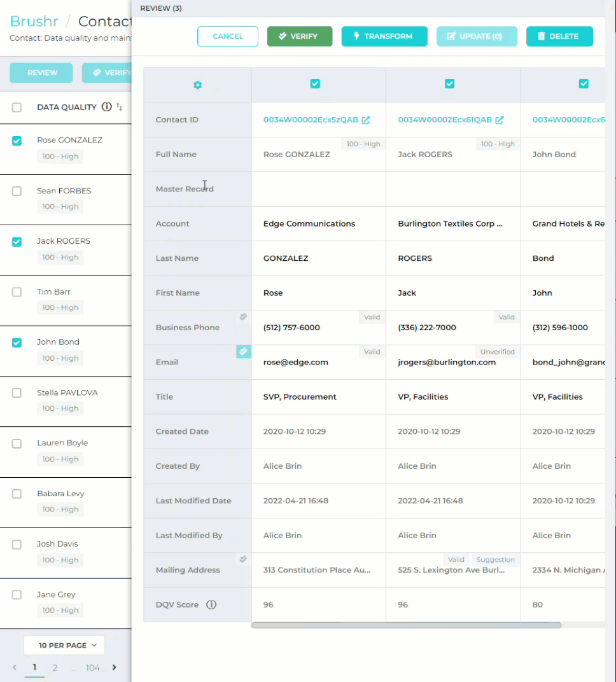Click the highlighted verify icon on Email row
616x682 pixels.
pyautogui.click(x=243, y=351)
